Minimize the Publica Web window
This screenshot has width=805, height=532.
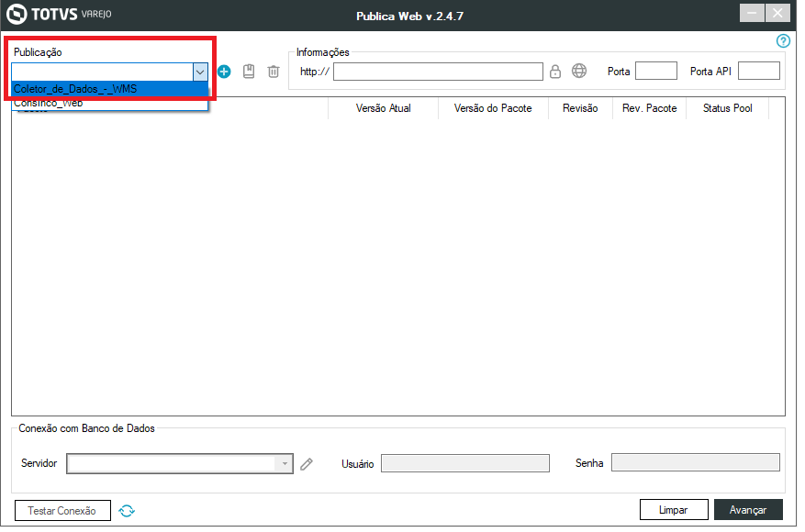[752, 13]
